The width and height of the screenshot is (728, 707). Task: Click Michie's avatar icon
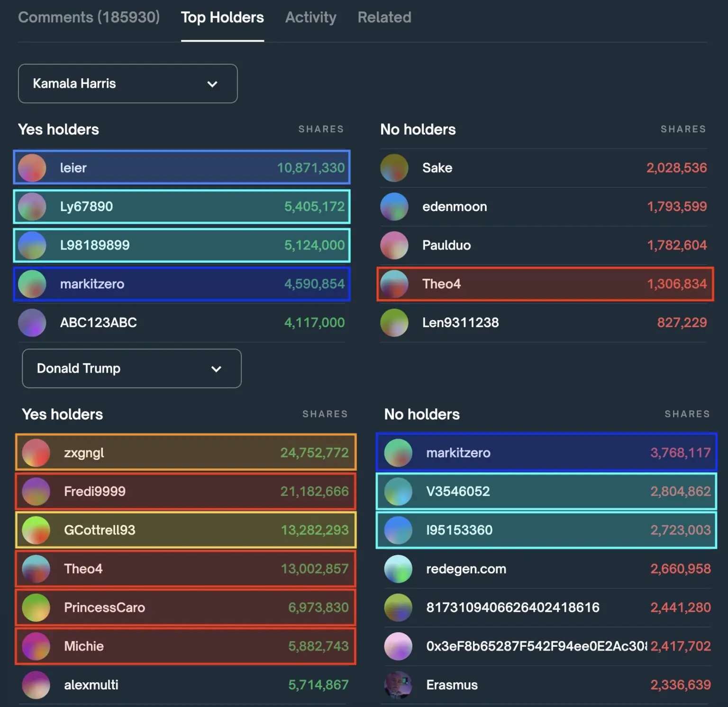pyautogui.click(x=36, y=646)
